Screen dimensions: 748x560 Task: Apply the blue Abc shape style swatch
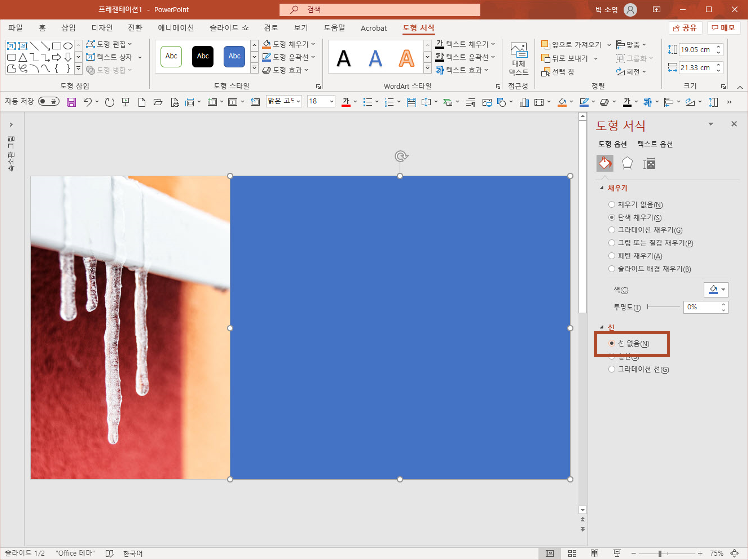pyautogui.click(x=234, y=56)
